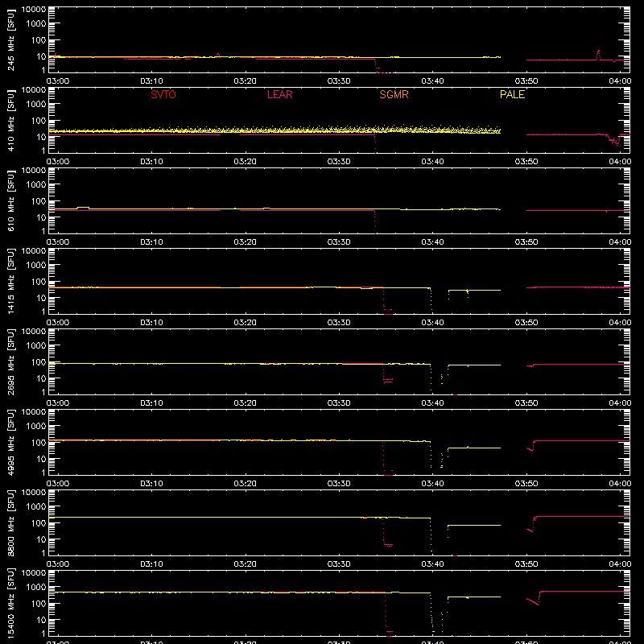
Task: Select the '1415 MHz [SFU]' axis title
Action: pos(11,282)
